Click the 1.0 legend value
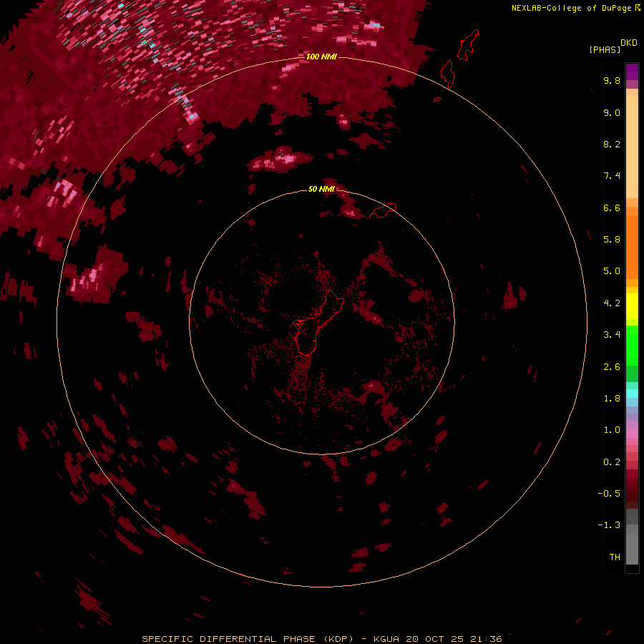Viewport: 644px width, 644px height. click(x=612, y=430)
